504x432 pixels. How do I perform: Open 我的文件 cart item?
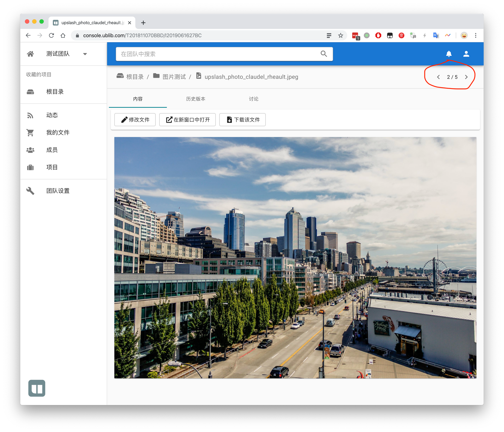[x=58, y=132]
